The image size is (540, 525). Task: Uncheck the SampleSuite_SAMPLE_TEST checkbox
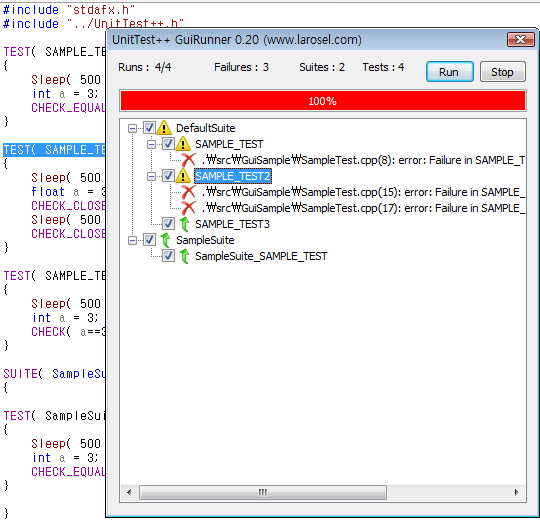point(168,256)
